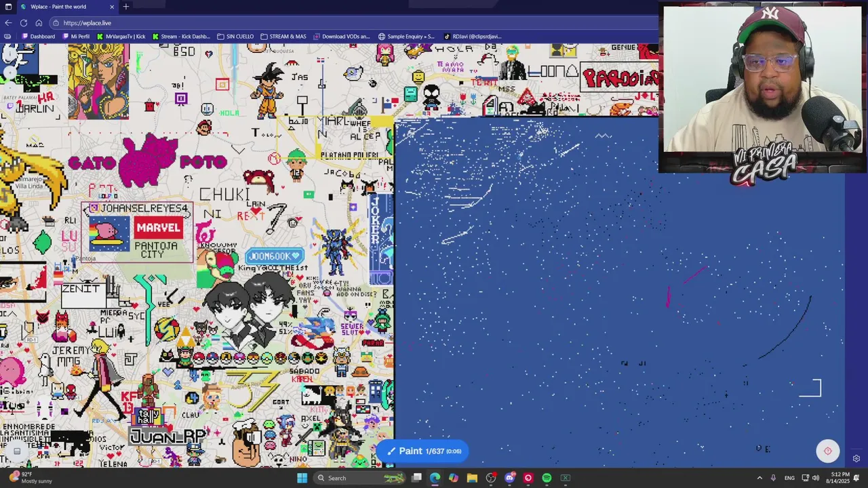Click the Paint brush button
This screenshot has width=868, height=488.
(x=423, y=451)
